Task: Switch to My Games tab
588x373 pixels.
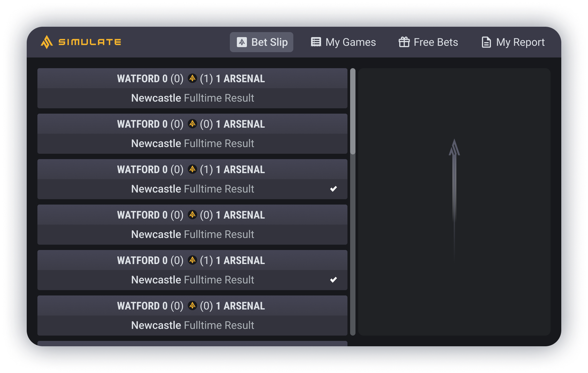Action: 343,42
